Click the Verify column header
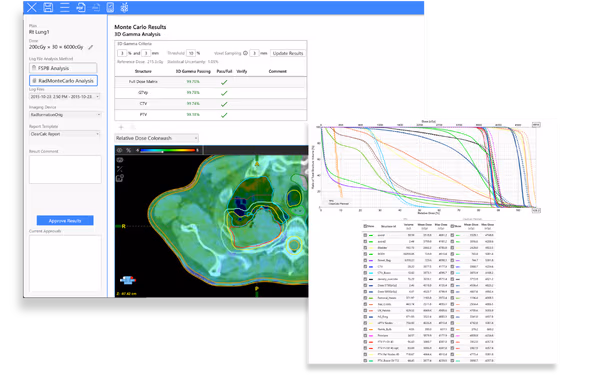600x376 pixels. [242, 72]
